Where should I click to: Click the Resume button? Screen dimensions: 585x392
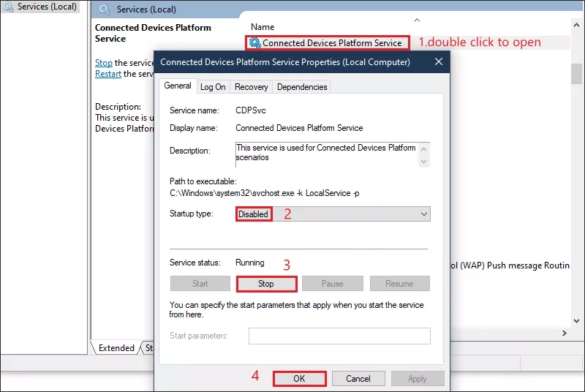coord(399,284)
